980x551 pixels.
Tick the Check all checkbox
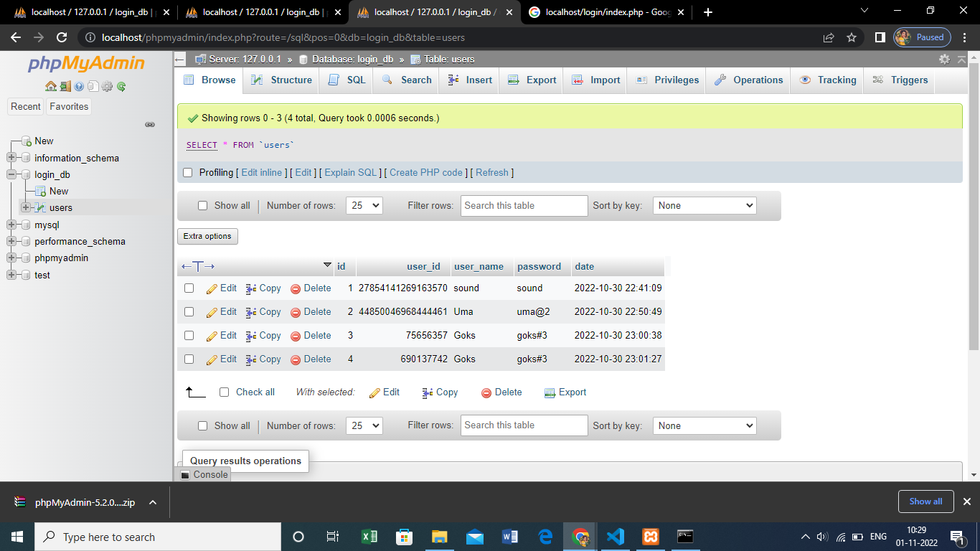click(224, 392)
